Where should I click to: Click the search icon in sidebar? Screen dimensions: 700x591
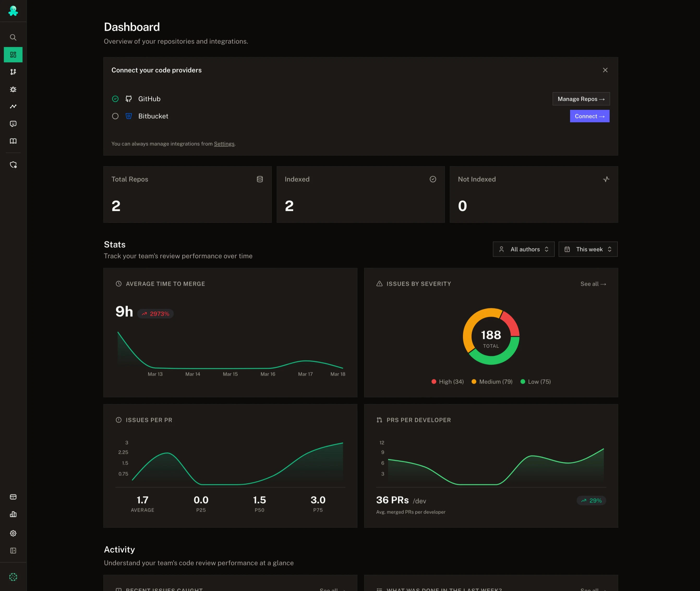[13, 37]
